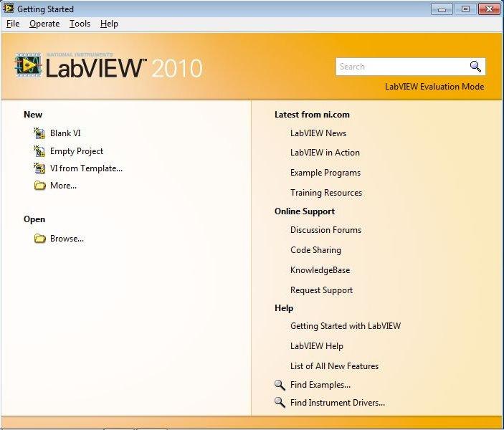Click the Request Support link

coord(321,290)
